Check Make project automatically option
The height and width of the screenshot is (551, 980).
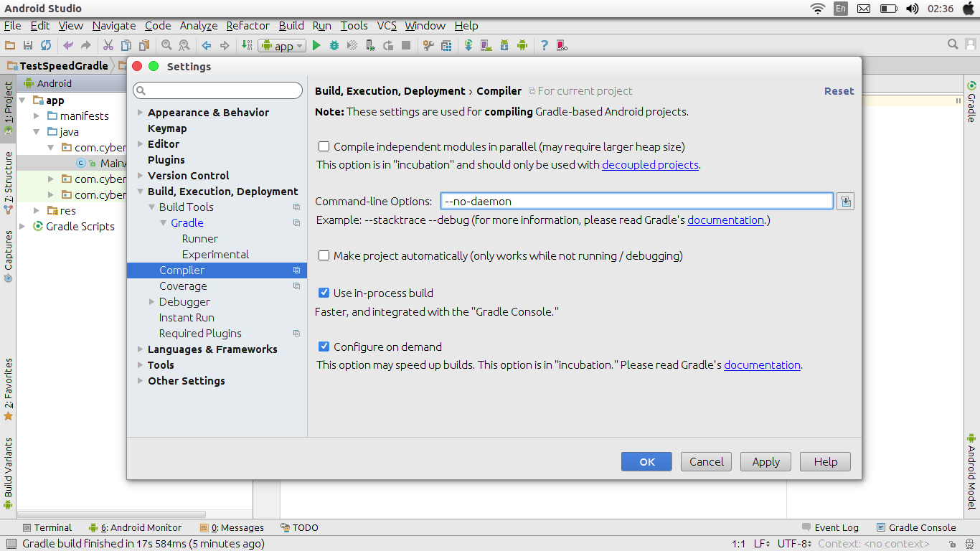point(324,255)
